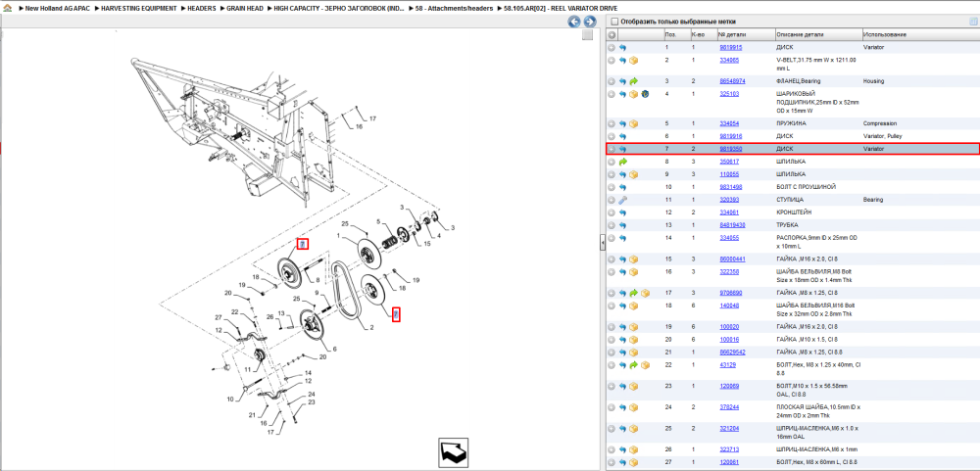
Task: Click callout number 2 on the belt
Action: tap(371, 327)
